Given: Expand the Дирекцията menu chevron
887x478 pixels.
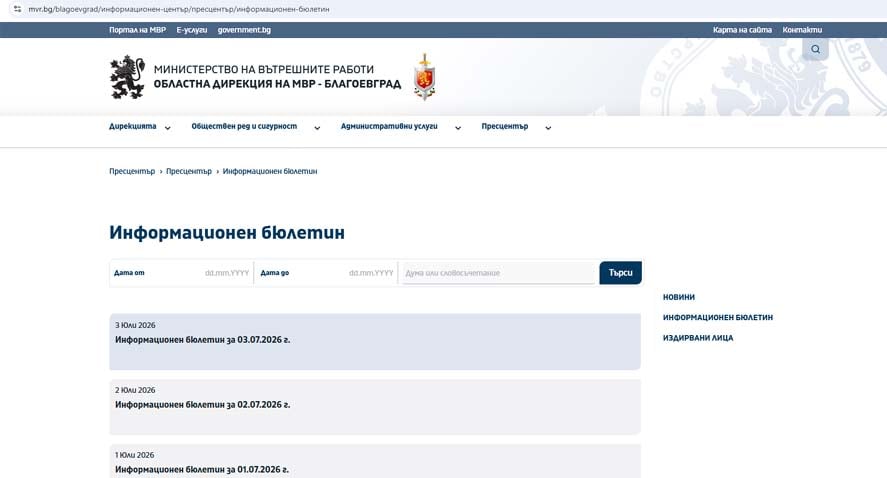Looking at the screenshot, I should coord(167,128).
